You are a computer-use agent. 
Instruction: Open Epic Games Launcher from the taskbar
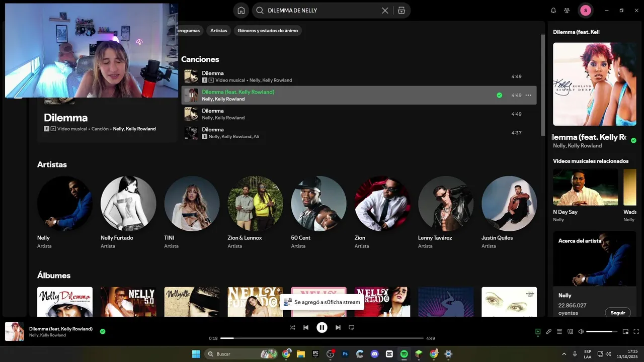315,354
